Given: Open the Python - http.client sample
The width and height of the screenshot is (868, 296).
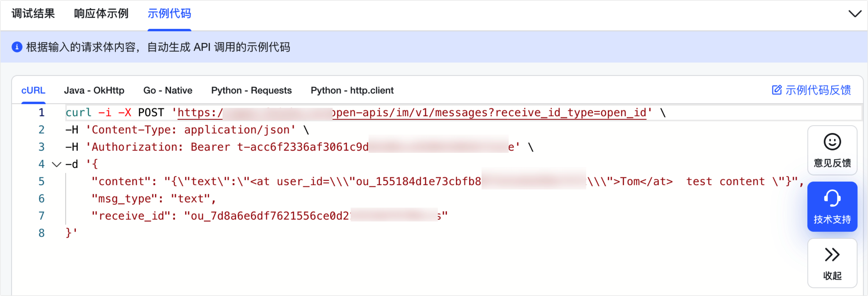Looking at the screenshot, I should pos(352,90).
